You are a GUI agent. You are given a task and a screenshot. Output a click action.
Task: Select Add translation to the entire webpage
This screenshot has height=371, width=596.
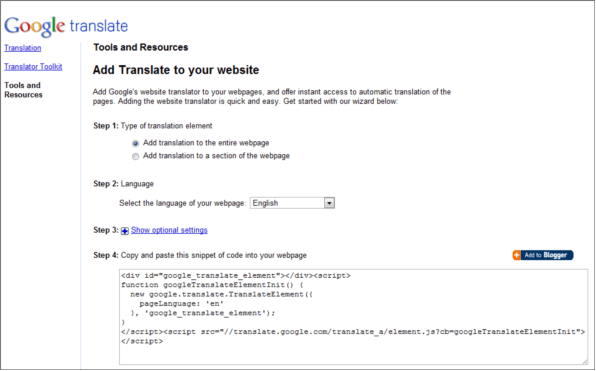pos(135,144)
